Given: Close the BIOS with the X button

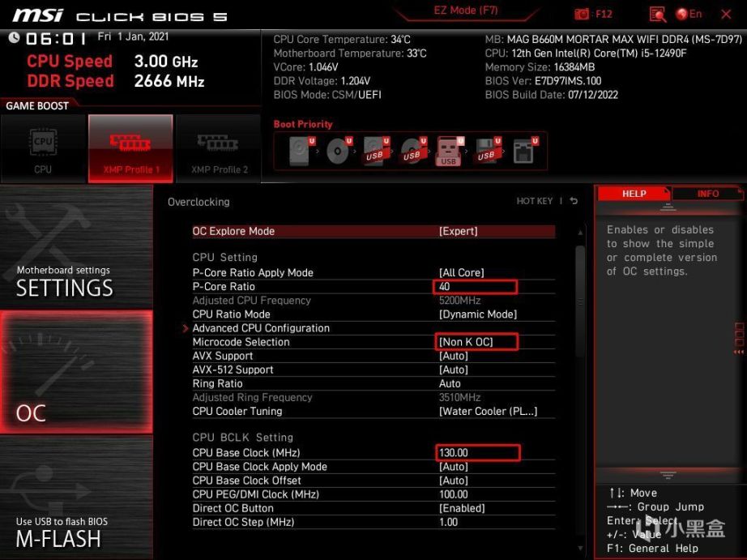Looking at the screenshot, I should (x=726, y=15).
